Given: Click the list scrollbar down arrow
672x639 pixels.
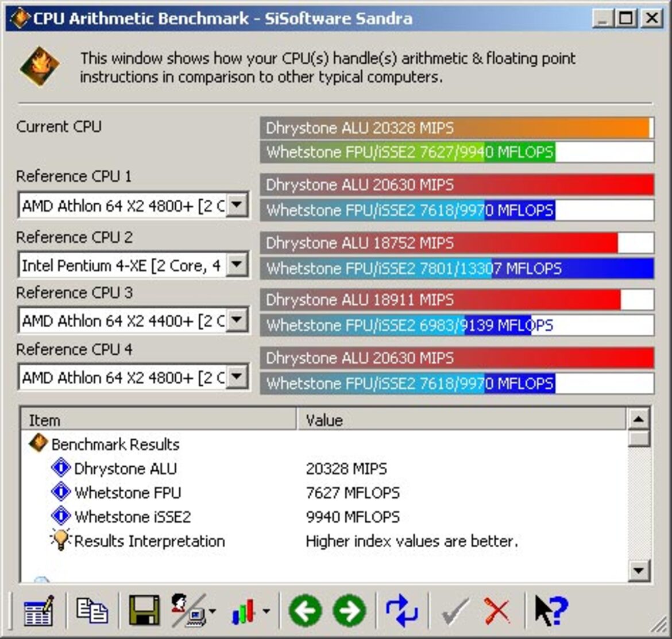Looking at the screenshot, I should 639,570.
